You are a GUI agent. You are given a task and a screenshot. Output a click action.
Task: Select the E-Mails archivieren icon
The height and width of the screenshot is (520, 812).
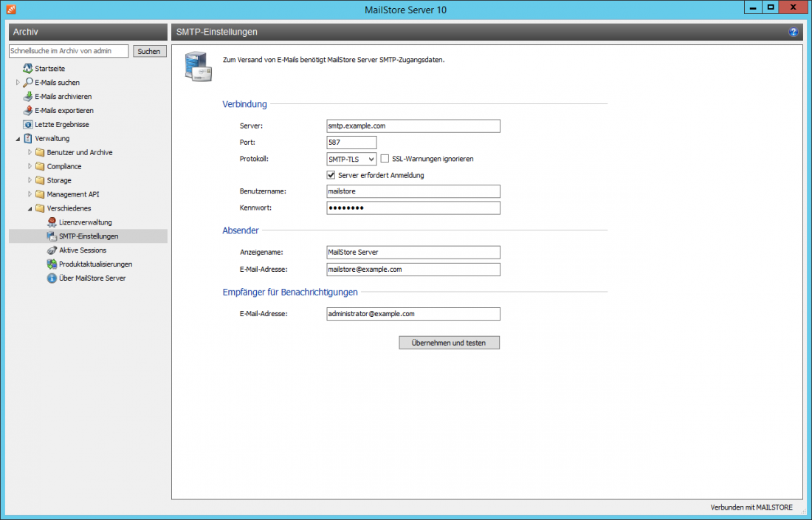coord(27,96)
